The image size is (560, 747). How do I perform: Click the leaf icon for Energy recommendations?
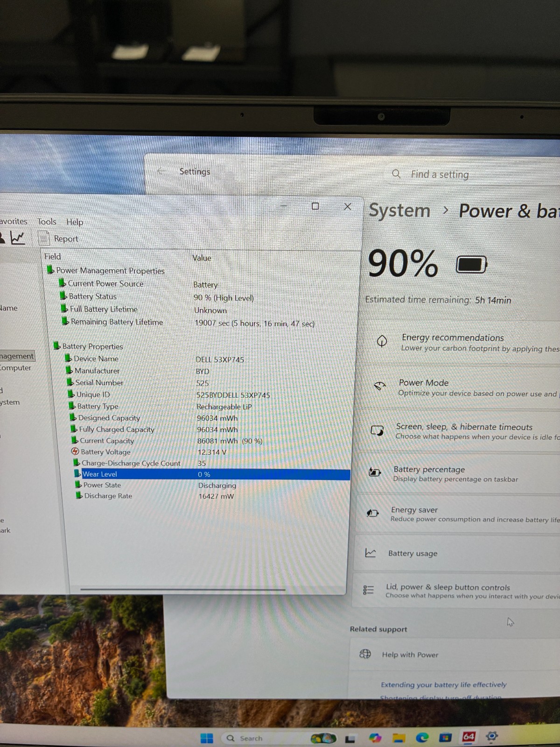tap(382, 341)
